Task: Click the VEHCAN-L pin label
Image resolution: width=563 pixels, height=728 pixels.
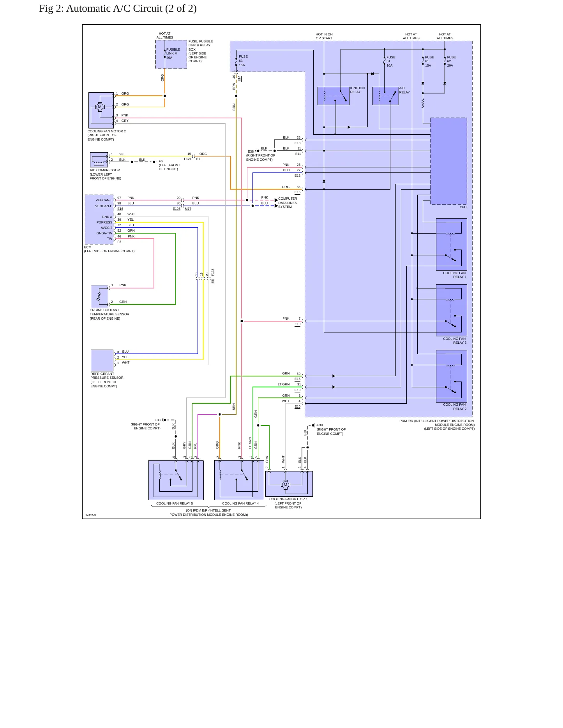Action: (104, 200)
